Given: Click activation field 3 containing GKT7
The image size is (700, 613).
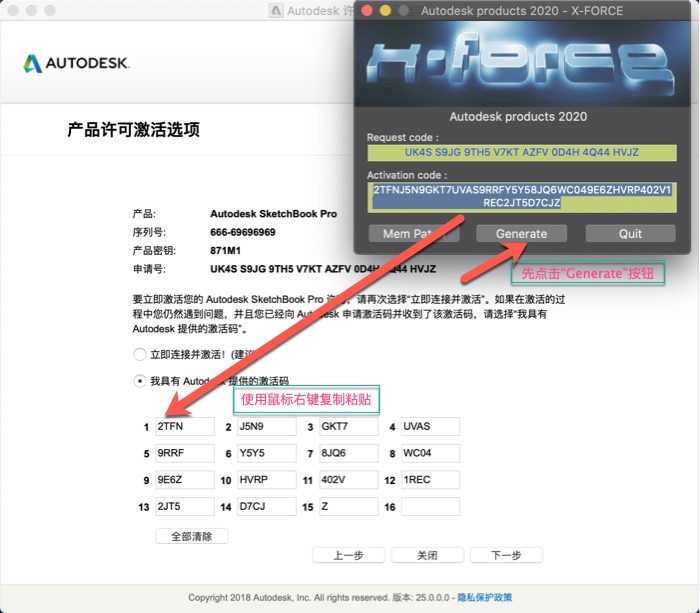Looking at the screenshot, I should [349, 426].
